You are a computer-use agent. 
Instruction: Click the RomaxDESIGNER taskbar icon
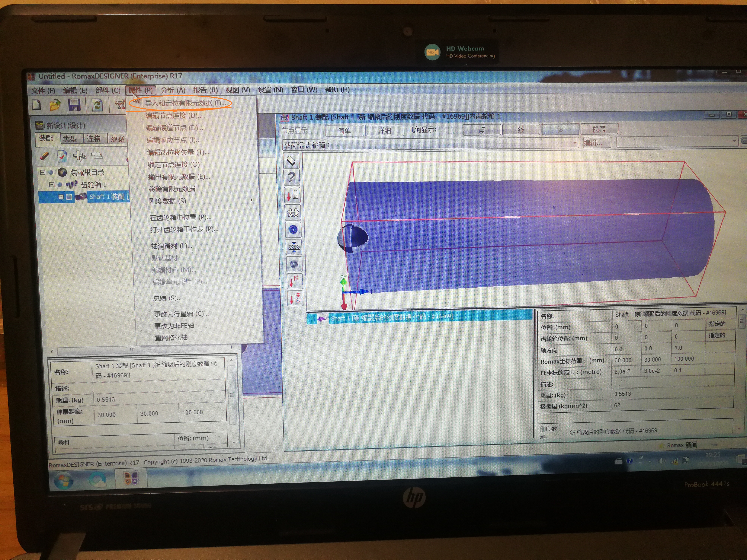[131, 478]
